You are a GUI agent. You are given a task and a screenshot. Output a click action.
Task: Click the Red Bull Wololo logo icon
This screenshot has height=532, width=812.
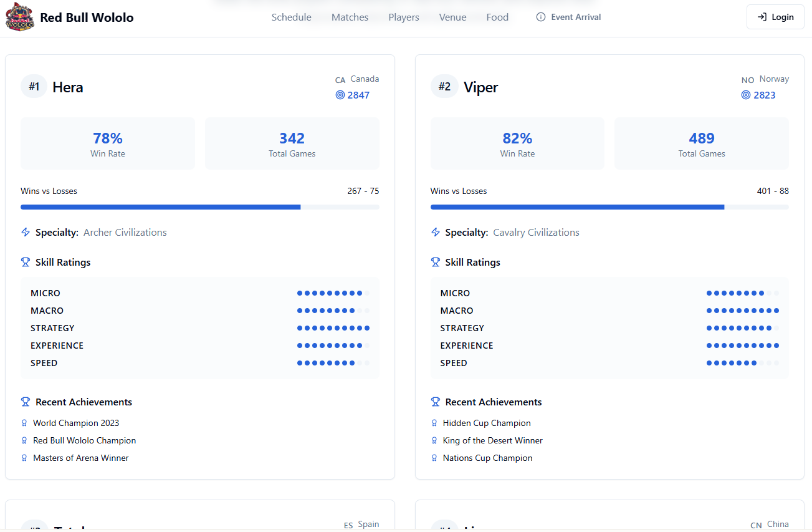click(x=20, y=17)
